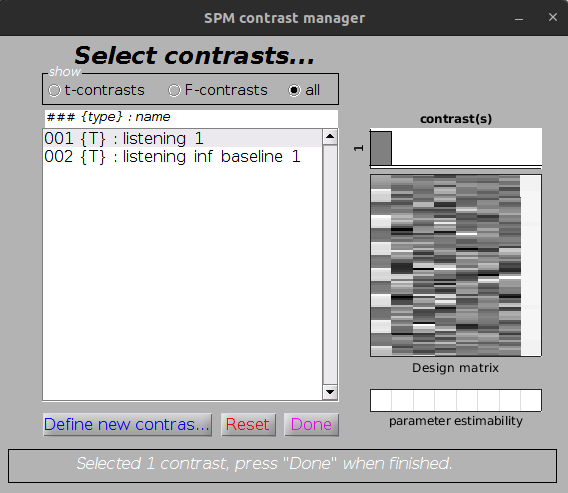This screenshot has height=493, width=568.
Task: Select contrast 001 listening 1
Action: click(x=183, y=138)
